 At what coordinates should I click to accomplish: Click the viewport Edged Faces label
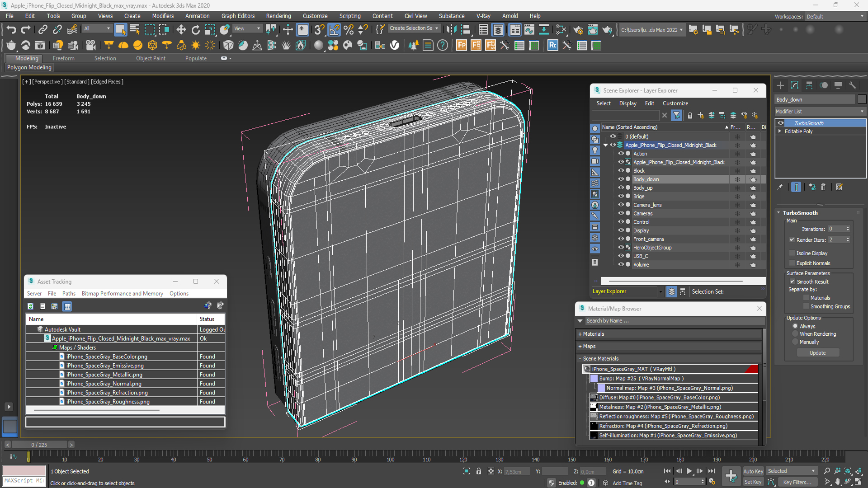(107, 82)
